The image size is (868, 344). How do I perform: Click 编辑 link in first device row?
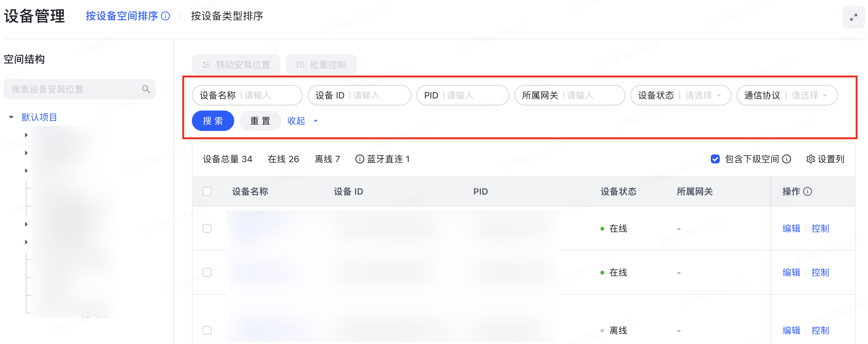coord(791,228)
